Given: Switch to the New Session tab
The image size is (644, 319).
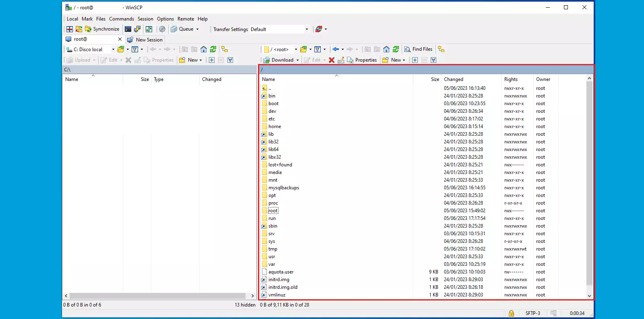Looking at the screenshot, I should click(x=145, y=39).
